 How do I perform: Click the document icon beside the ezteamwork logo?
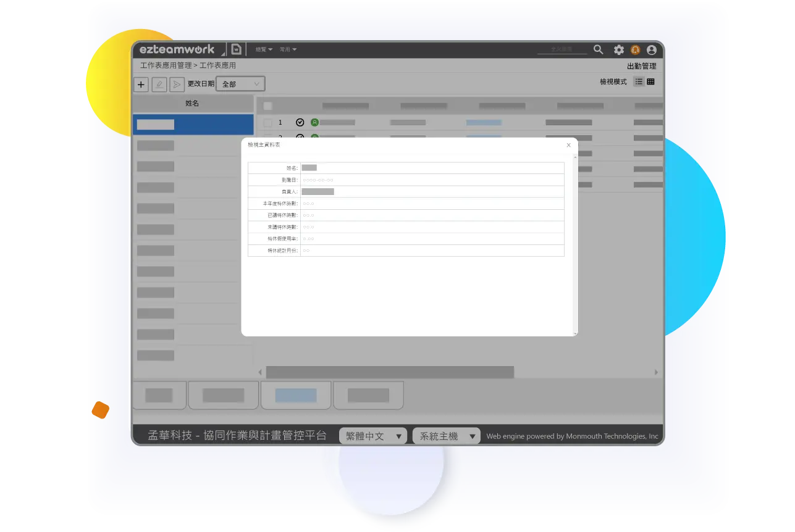pos(236,49)
